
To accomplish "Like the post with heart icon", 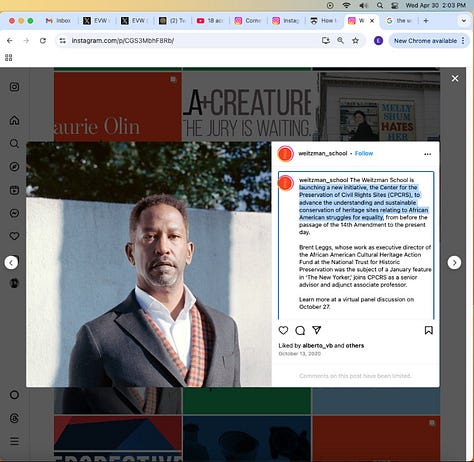I will click(x=283, y=330).
